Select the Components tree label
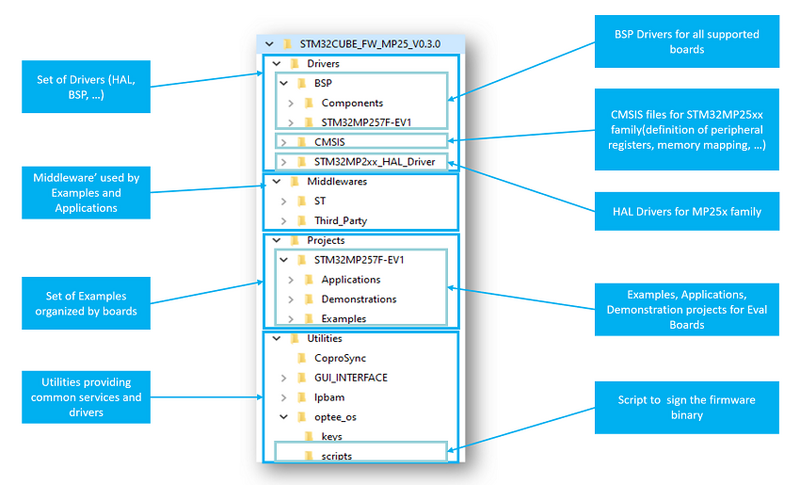Viewport: 800px width, 485px height. coord(352,103)
